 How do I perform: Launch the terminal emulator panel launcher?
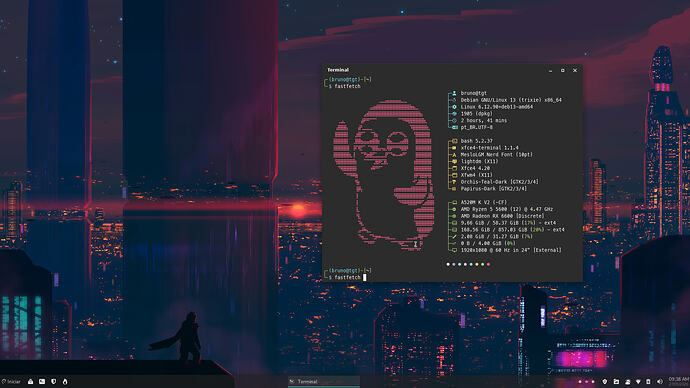[x=42, y=381]
